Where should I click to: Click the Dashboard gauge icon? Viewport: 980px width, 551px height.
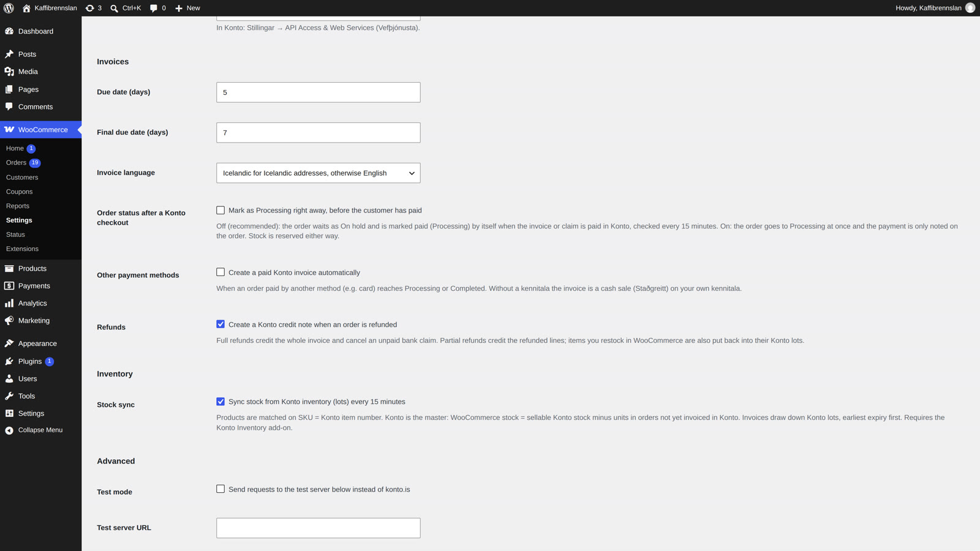point(9,31)
